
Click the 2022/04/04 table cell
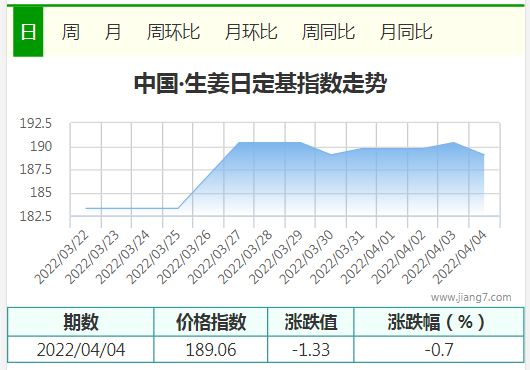[x=81, y=349]
